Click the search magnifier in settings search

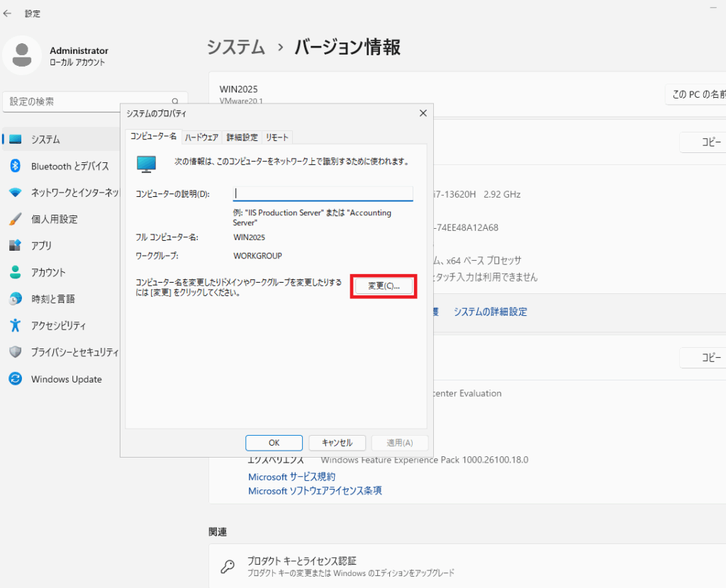(175, 102)
